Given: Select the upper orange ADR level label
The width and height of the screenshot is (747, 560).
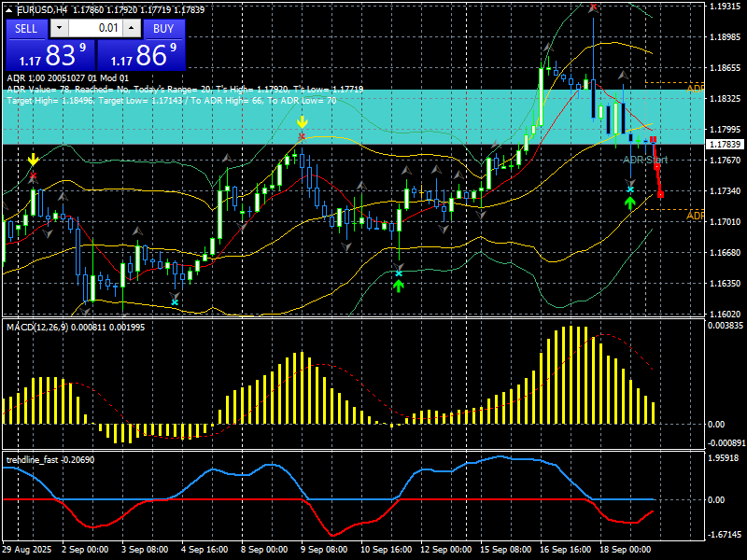Looking at the screenshot, I should (x=695, y=89).
